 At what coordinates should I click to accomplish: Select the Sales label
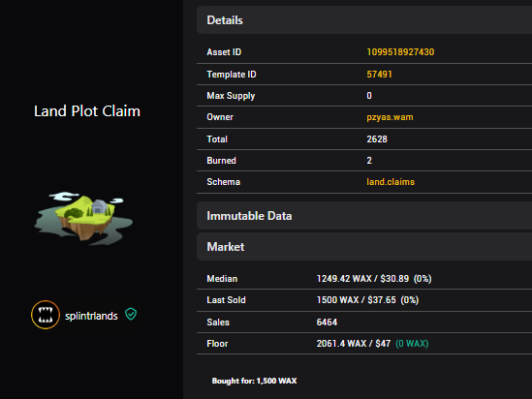tap(218, 322)
